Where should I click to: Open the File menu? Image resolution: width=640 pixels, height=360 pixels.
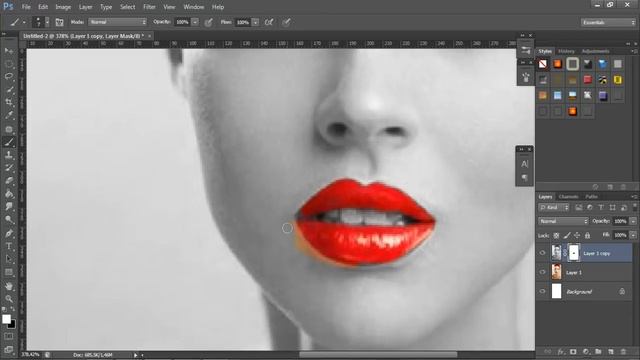pyautogui.click(x=26, y=7)
